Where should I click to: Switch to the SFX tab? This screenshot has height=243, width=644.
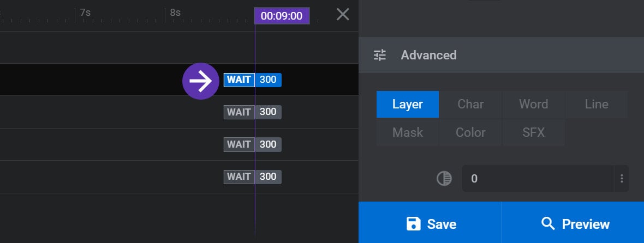[x=534, y=132]
